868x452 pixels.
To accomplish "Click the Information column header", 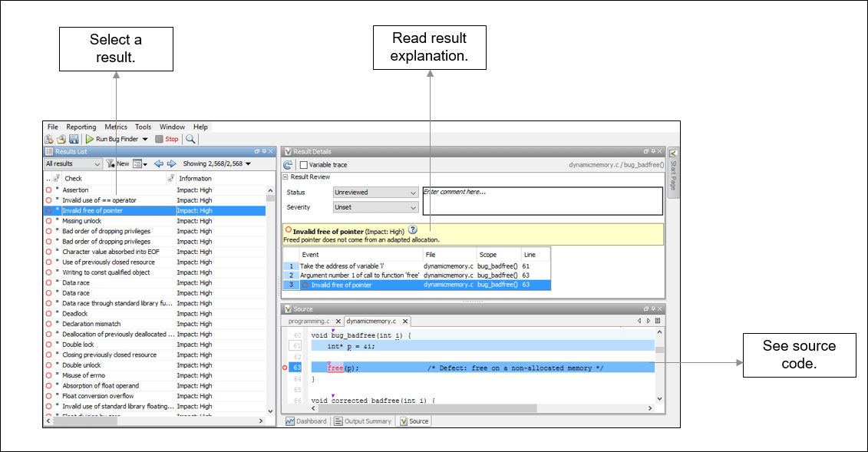I will pos(195,178).
